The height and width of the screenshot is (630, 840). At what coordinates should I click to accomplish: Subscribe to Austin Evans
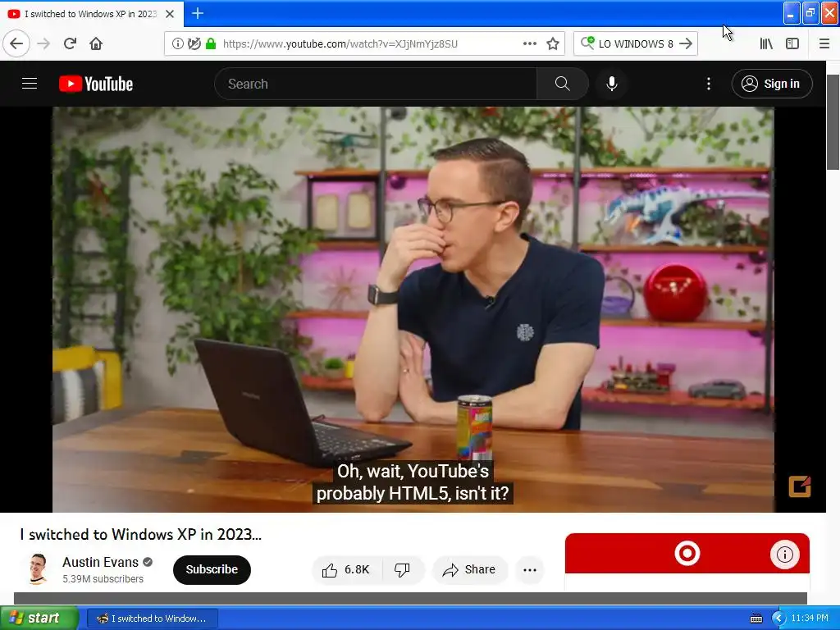coord(212,569)
